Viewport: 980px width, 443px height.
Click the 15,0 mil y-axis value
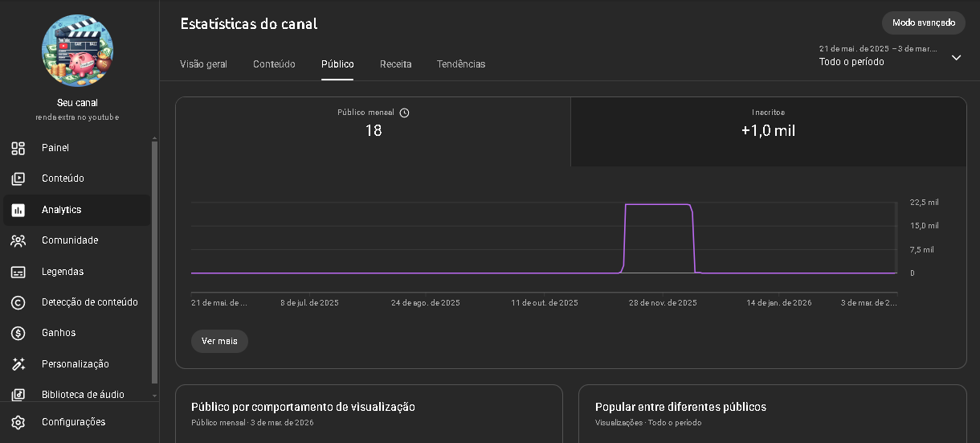point(924,226)
